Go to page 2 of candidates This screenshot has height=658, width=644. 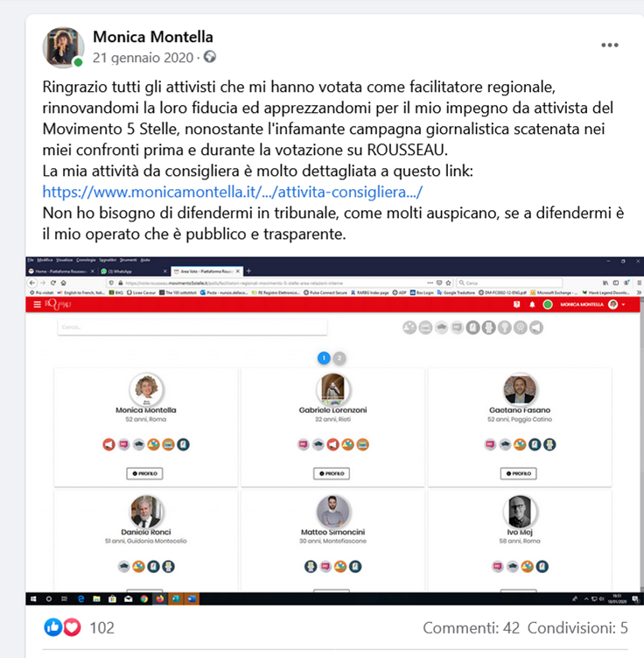339,358
